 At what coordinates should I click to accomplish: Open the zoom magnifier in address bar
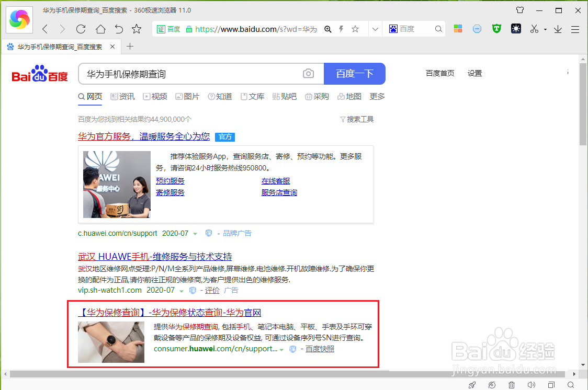click(x=328, y=29)
